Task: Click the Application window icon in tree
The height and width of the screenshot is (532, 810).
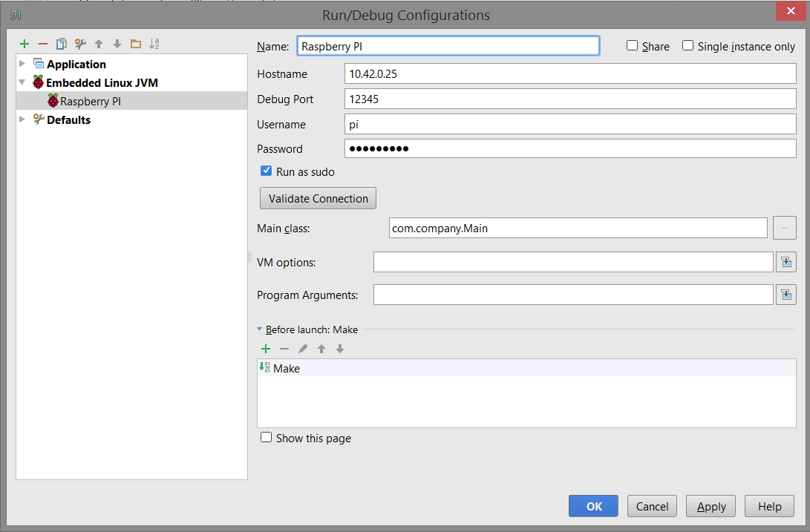Action: click(38, 64)
